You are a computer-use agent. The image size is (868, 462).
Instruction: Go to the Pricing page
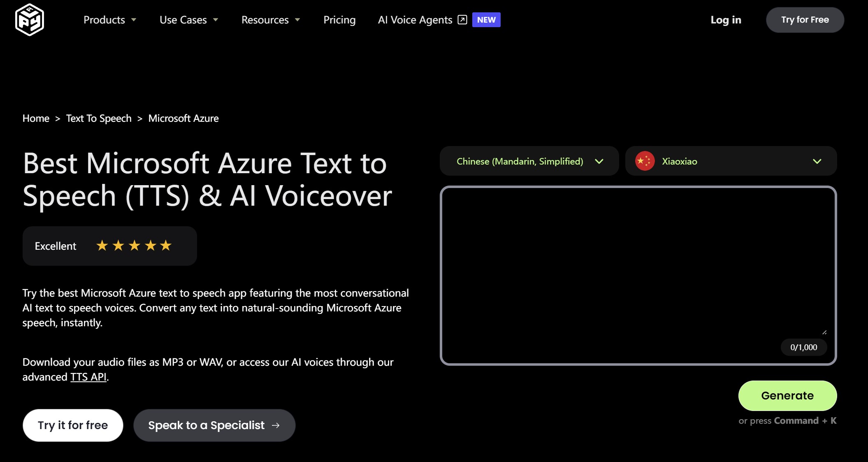339,20
